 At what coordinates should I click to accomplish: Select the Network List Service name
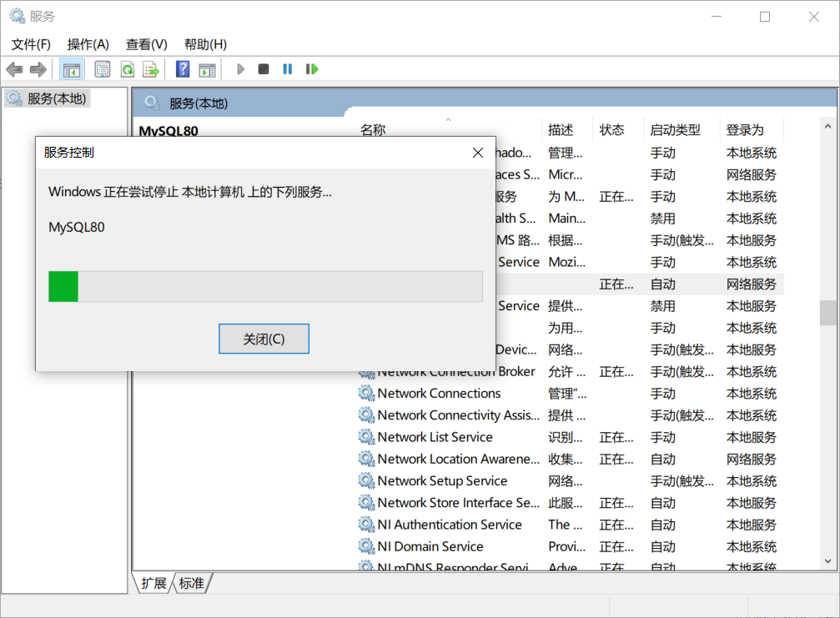point(435,438)
